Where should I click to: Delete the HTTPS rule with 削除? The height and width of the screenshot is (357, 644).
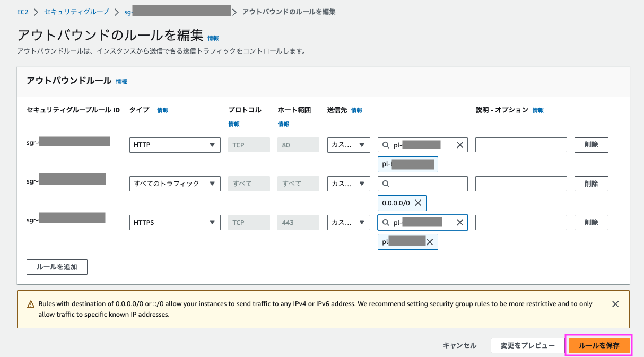tap(591, 223)
